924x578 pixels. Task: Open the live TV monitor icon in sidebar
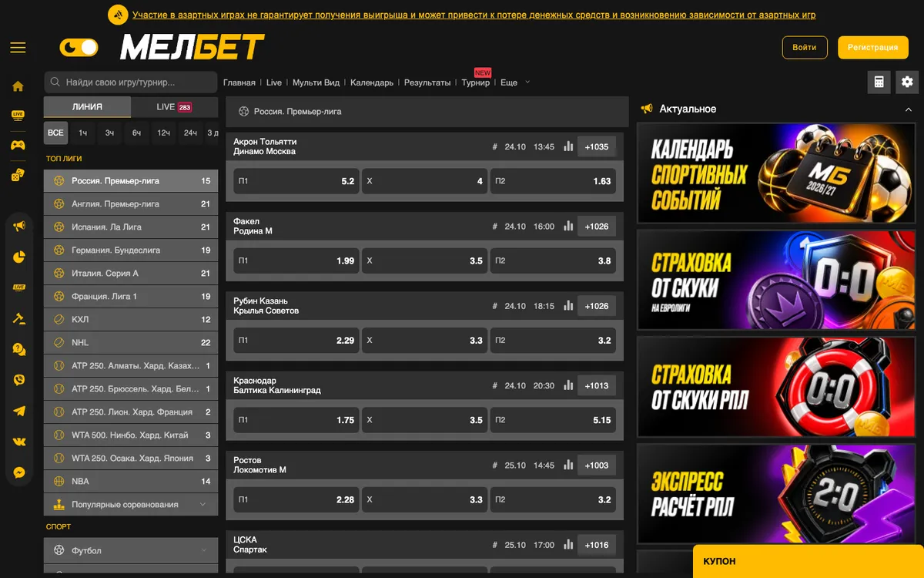coord(18,116)
